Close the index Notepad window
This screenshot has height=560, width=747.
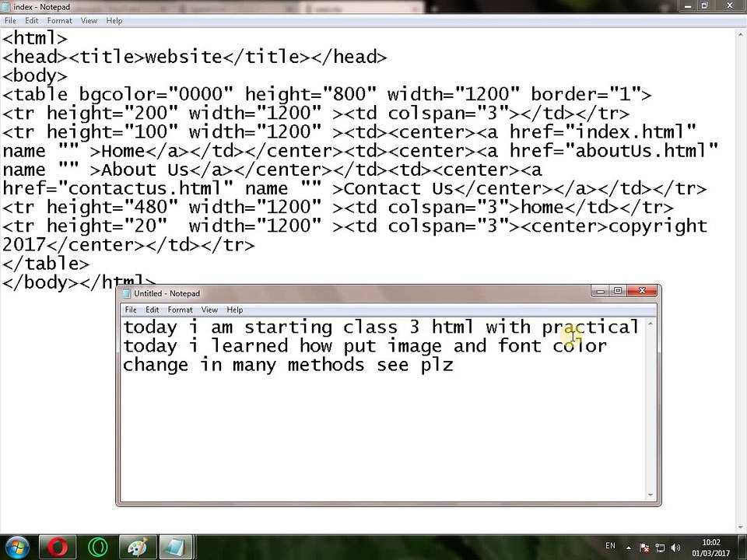730,5
